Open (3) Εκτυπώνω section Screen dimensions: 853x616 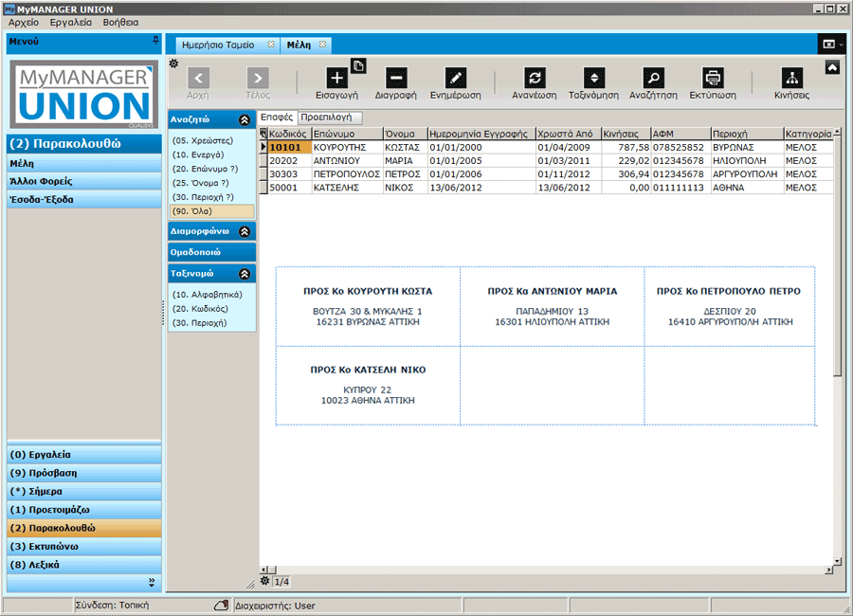(84, 547)
